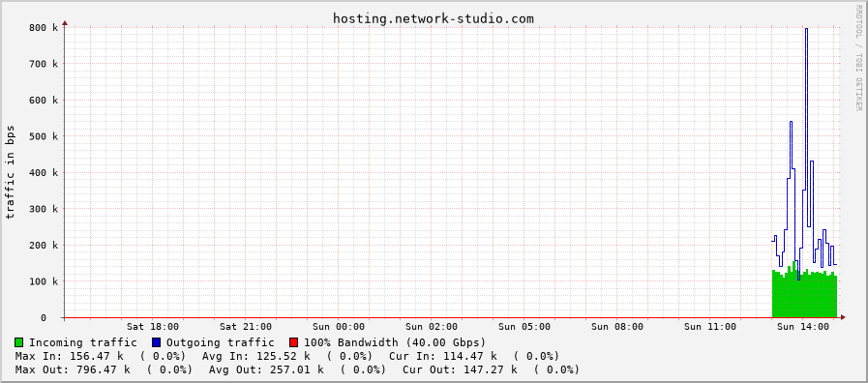
Task: Click the 'Sun 05:00' time axis label
Action: tap(524, 327)
